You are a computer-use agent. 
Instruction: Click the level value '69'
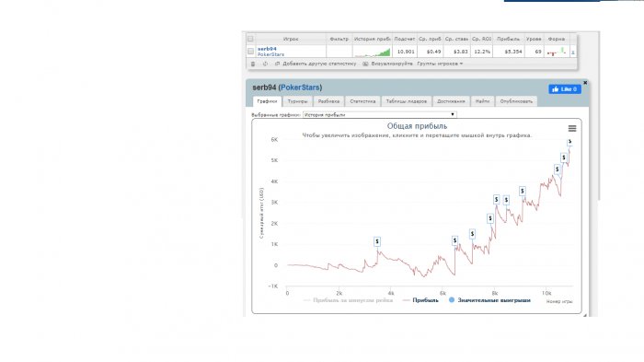tap(538, 52)
